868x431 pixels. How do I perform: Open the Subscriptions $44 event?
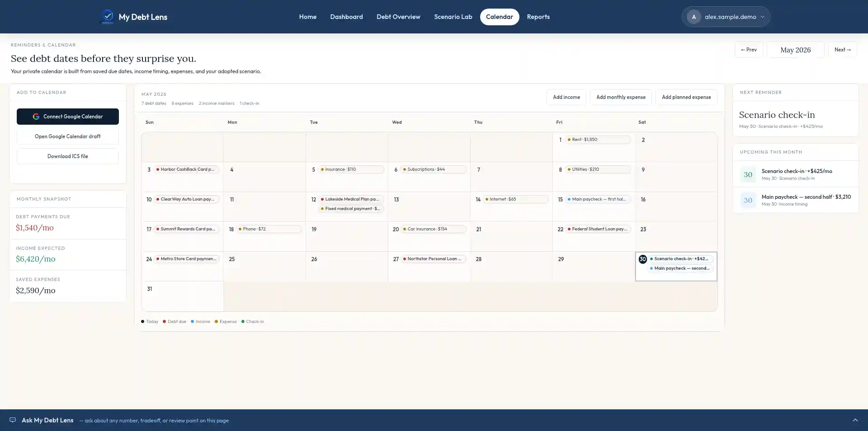pos(434,169)
